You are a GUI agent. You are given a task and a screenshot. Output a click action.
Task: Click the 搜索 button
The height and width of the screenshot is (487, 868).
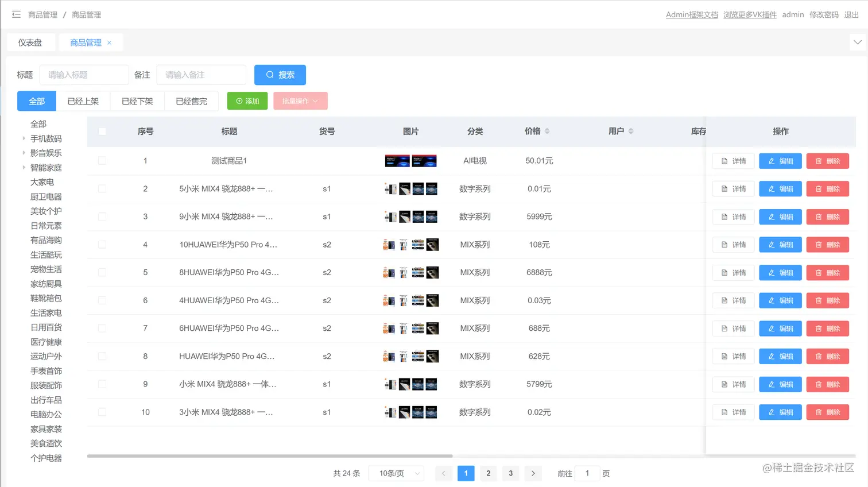[280, 75]
